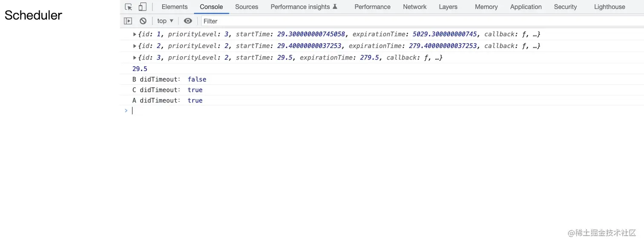Expand the object with id 2

pos(135,46)
